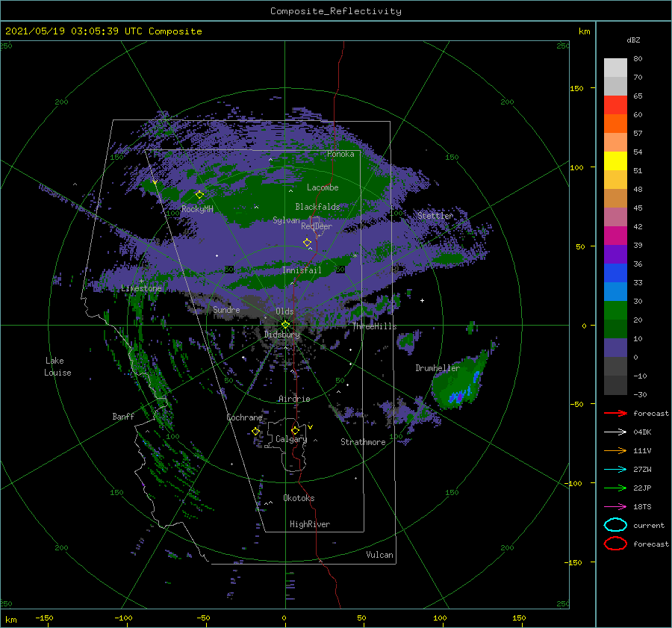Click the Ponoka city label
The width and height of the screenshot is (672, 628).
[340, 154]
